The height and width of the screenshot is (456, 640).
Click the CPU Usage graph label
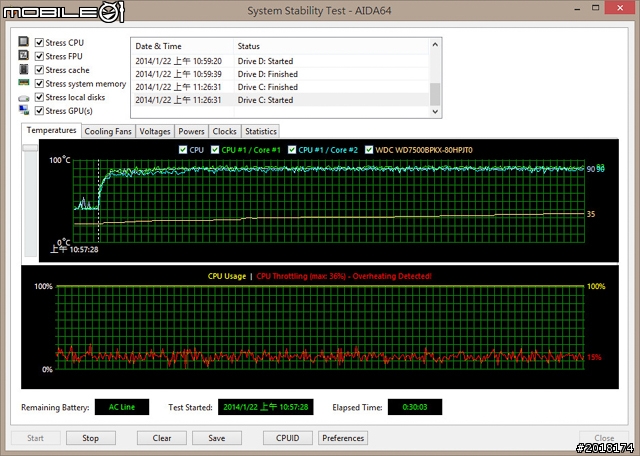(x=227, y=276)
